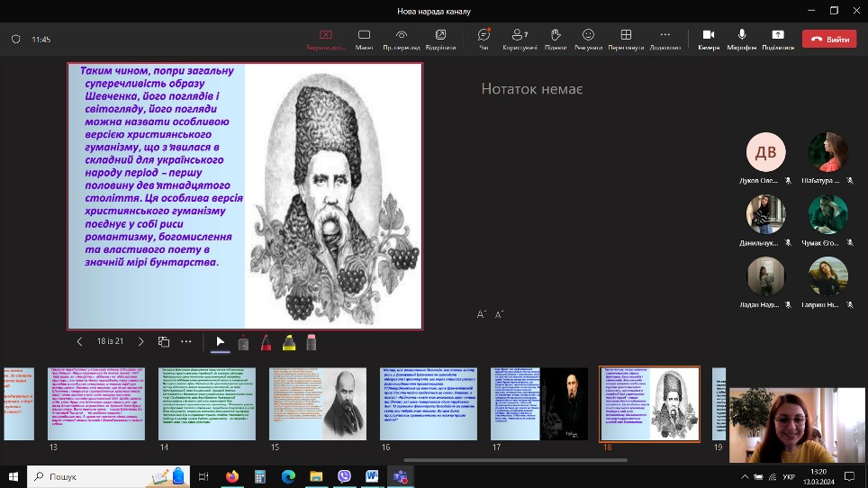The height and width of the screenshot is (488, 868).
Task: Pick the eraser tool
Action: 312,342
